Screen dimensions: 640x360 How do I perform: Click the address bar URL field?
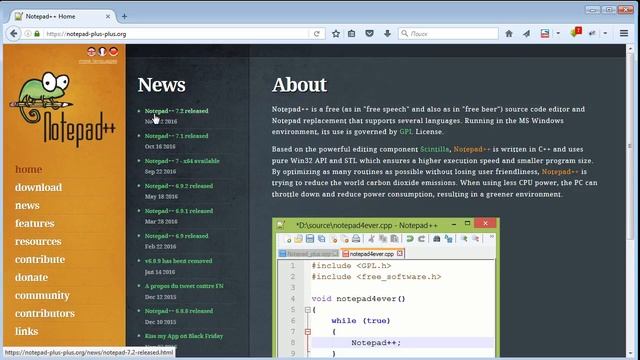(x=176, y=34)
